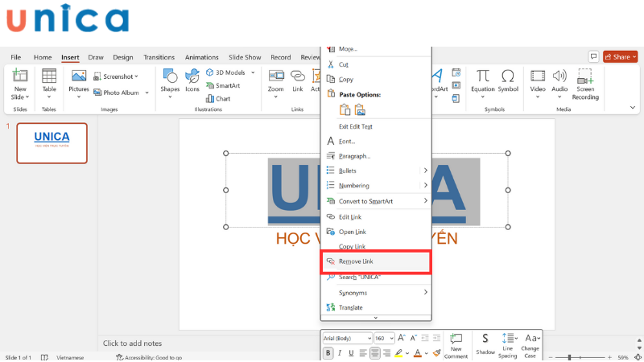The height and width of the screenshot is (362, 644).
Task: Open the File tab
Action: tap(15, 57)
